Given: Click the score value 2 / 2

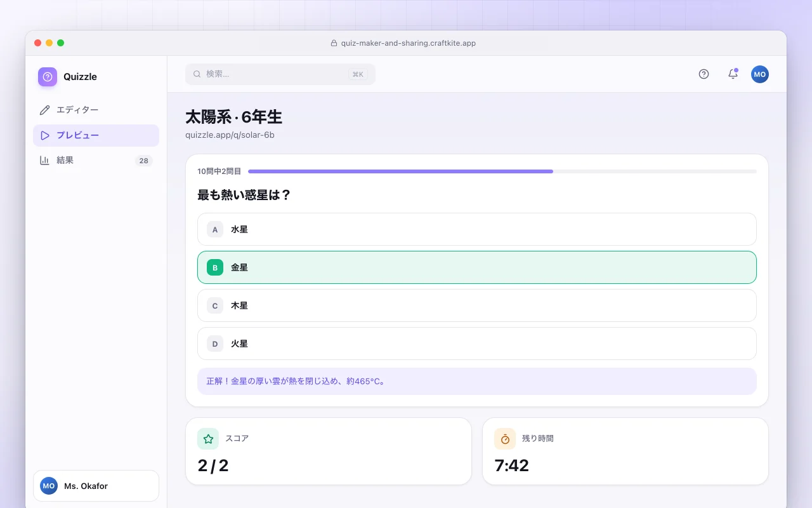Looking at the screenshot, I should click(213, 465).
